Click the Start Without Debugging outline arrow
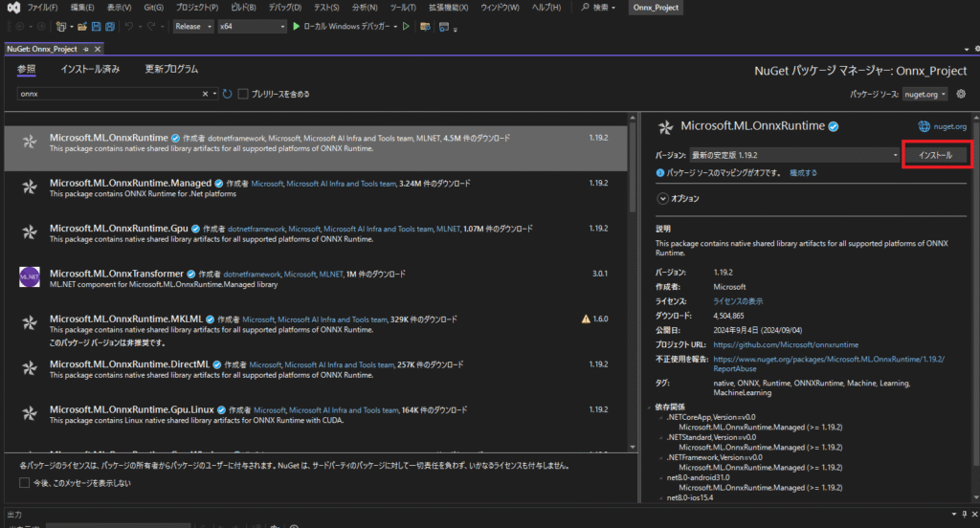Screen dimensions: 980x528 tap(406, 27)
